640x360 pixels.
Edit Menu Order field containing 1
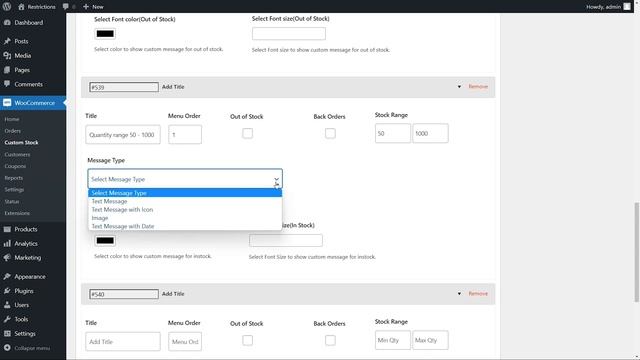coord(185,135)
